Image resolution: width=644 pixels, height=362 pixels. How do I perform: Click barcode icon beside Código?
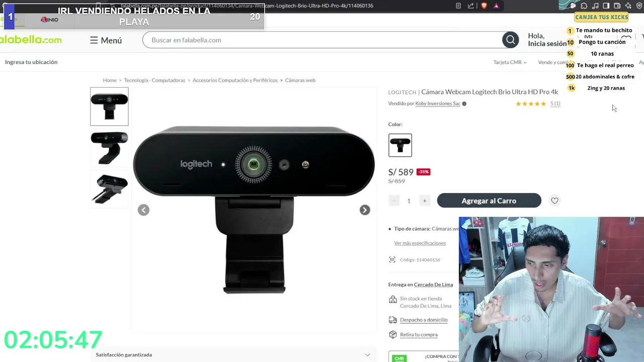[x=392, y=259]
